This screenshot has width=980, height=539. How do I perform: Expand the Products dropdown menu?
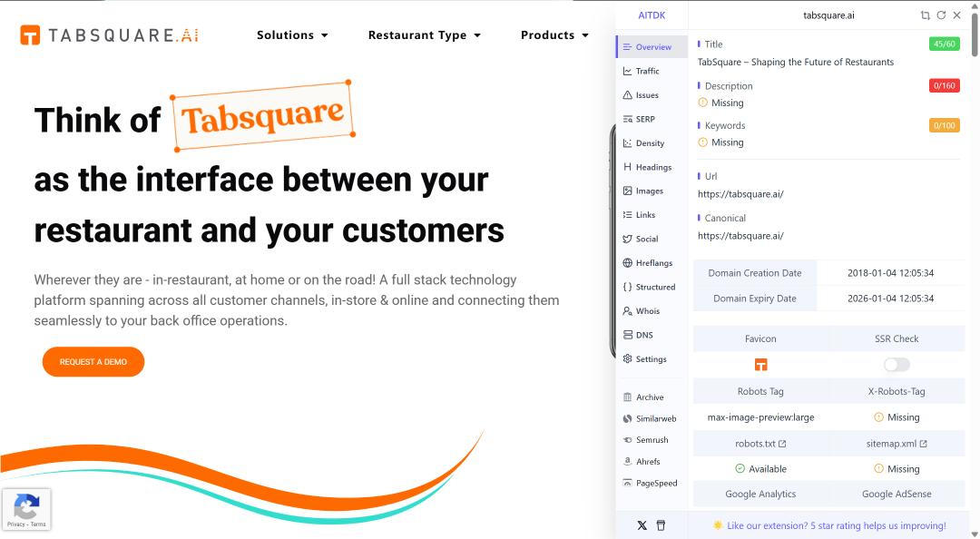[555, 35]
